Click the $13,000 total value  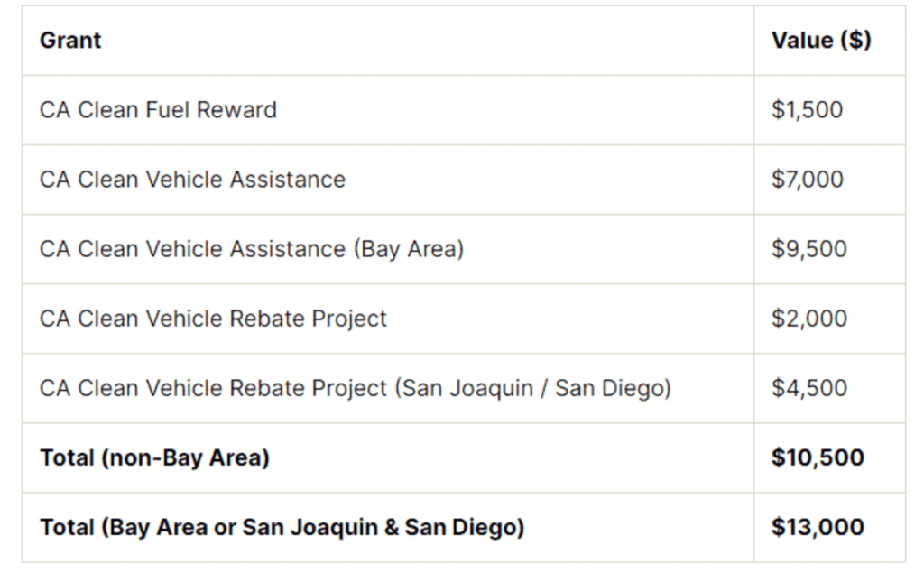818,527
